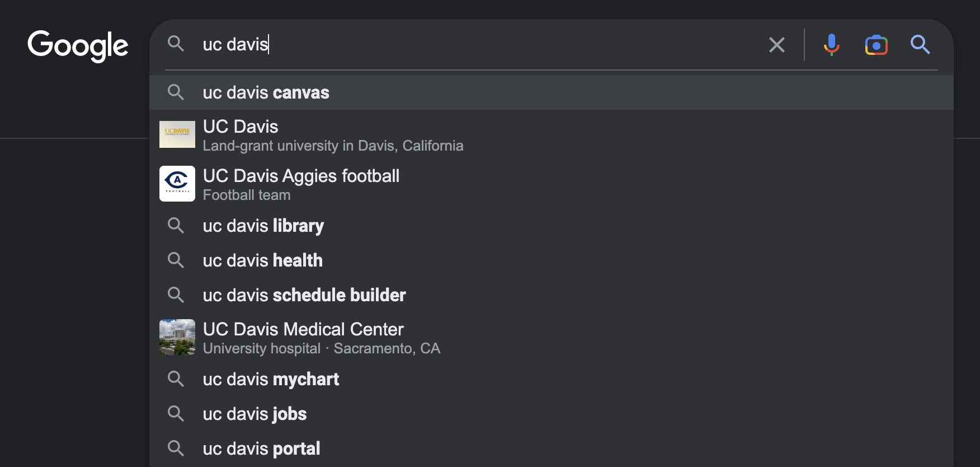Viewport: 980px width, 467px height.
Task: Open 'UC Davis Medical Center' suggestion
Action: click(x=552, y=338)
